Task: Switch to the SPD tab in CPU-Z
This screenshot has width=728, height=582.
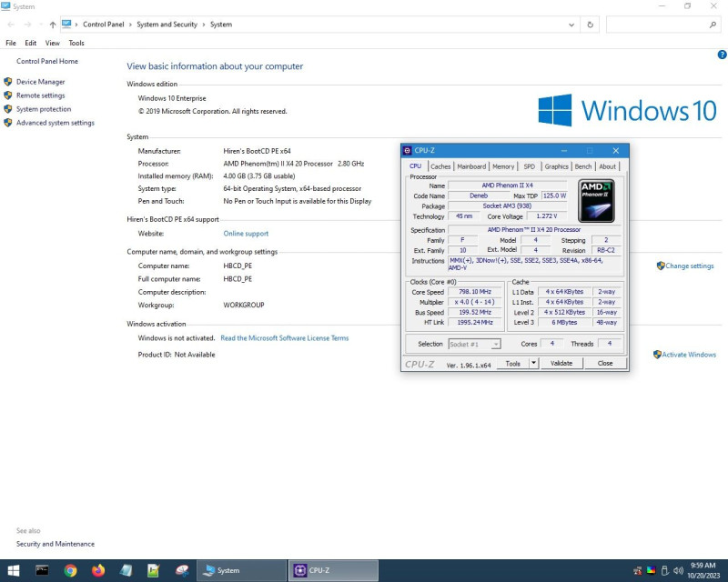Action: pos(530,166)
